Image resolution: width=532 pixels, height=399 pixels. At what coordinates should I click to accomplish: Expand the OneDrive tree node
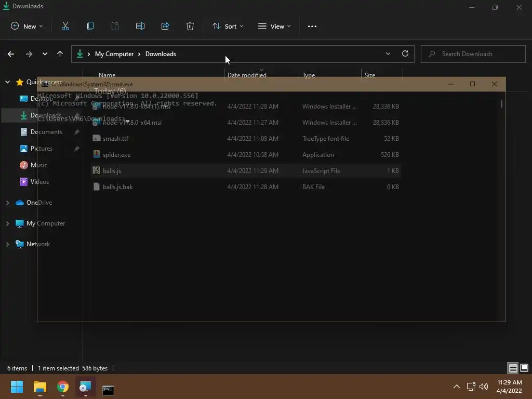[7, 203]
